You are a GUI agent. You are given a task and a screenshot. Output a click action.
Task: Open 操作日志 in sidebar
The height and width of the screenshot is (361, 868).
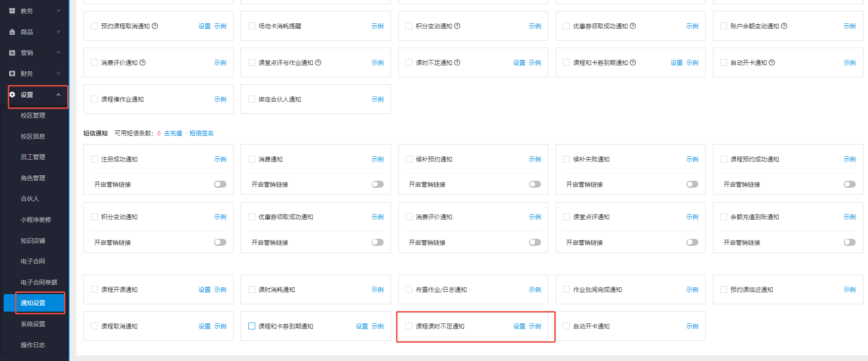coord(33,345)
